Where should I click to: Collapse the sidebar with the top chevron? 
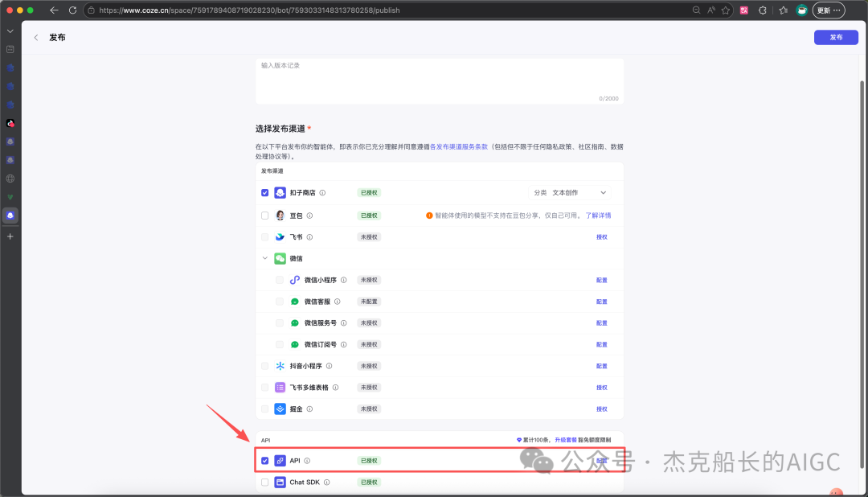pyautogui.click(x=10, y=31)
